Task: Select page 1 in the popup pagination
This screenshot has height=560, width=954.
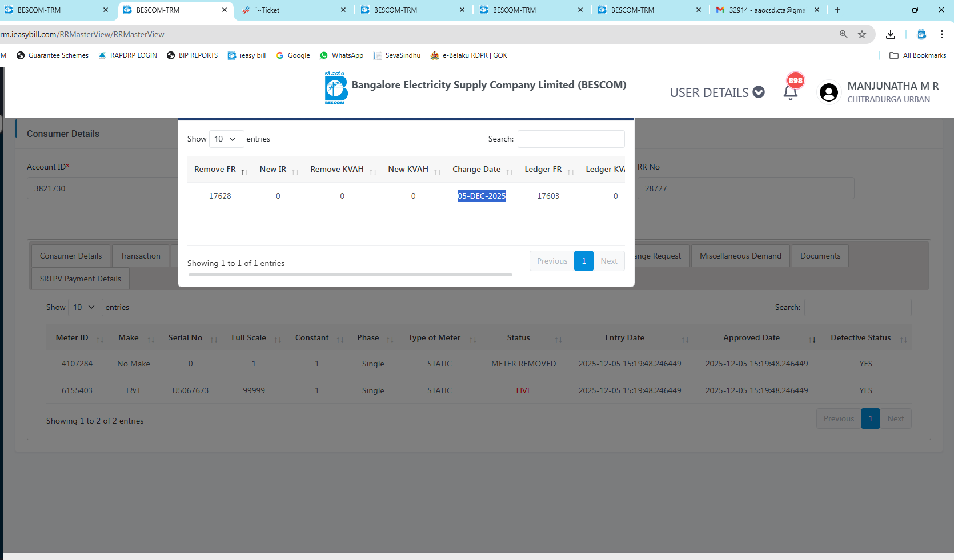Action: tap(584, 261)
